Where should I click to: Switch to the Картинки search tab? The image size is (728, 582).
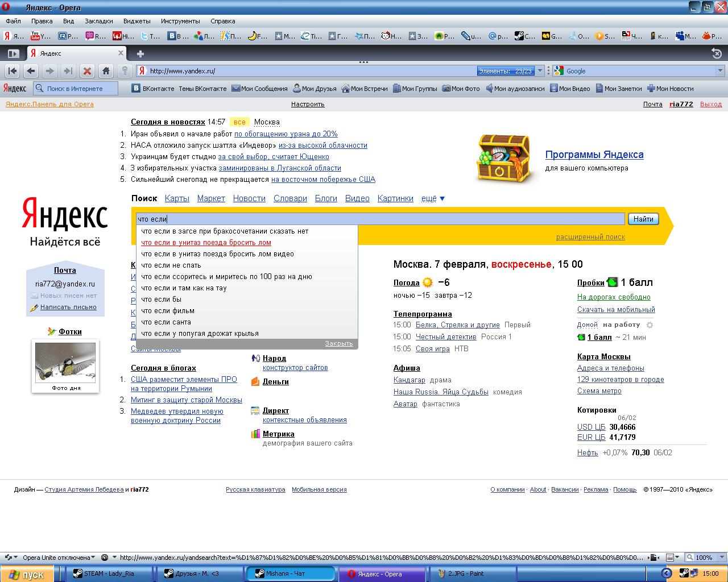395,198
